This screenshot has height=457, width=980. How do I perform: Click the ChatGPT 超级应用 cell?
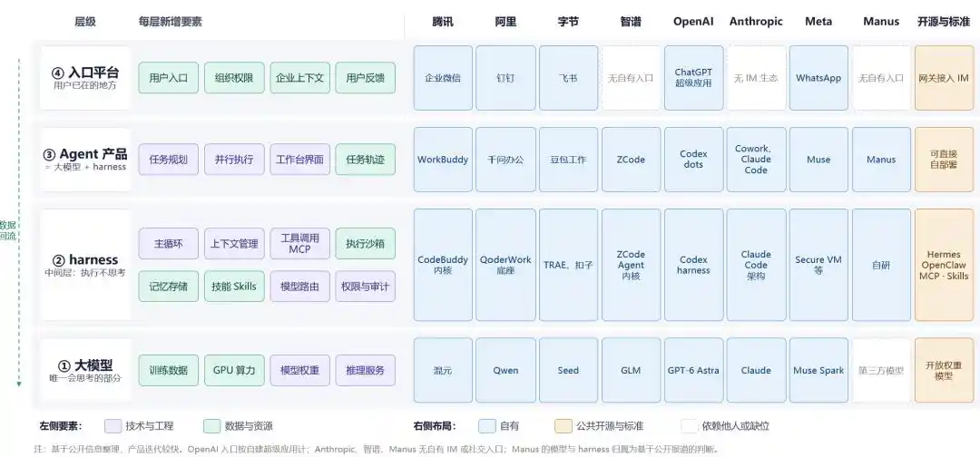tap(694, 78)
